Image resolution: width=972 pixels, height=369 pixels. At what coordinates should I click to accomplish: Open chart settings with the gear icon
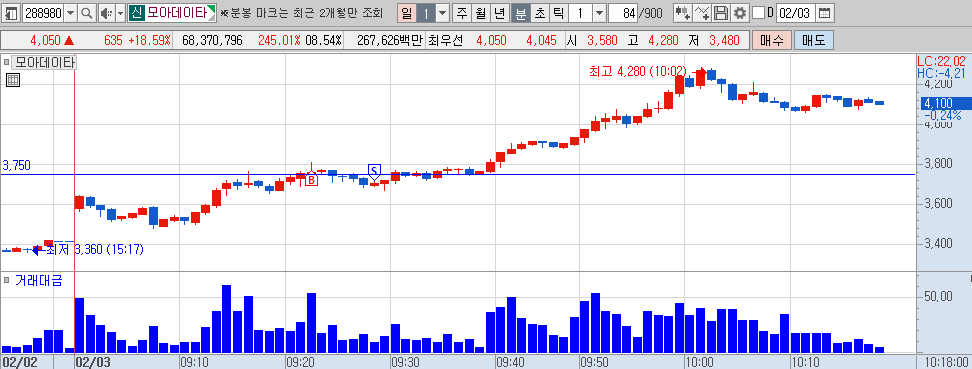(740, 12)
